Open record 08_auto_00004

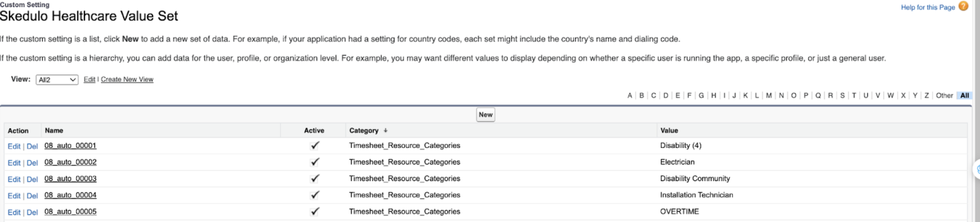coord(70,195)
